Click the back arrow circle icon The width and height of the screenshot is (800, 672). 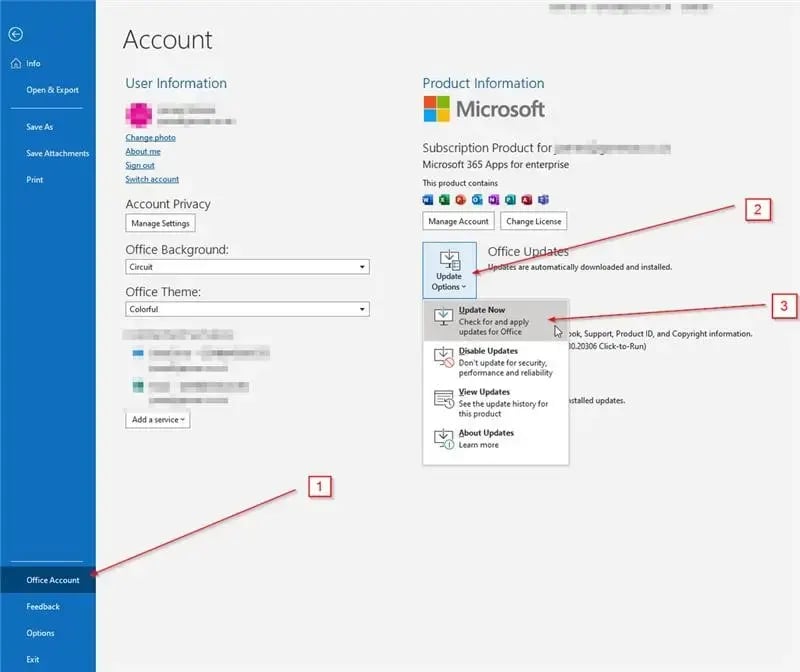click(16, 34)
